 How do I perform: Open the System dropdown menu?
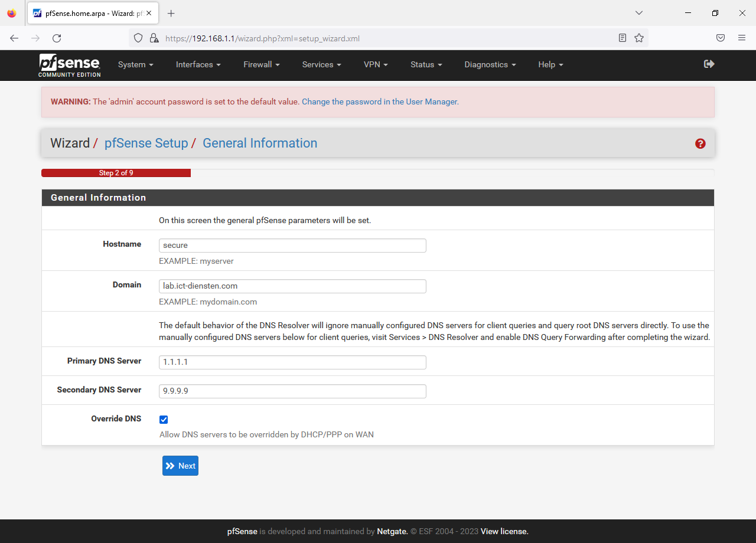[x=136, y=65]
